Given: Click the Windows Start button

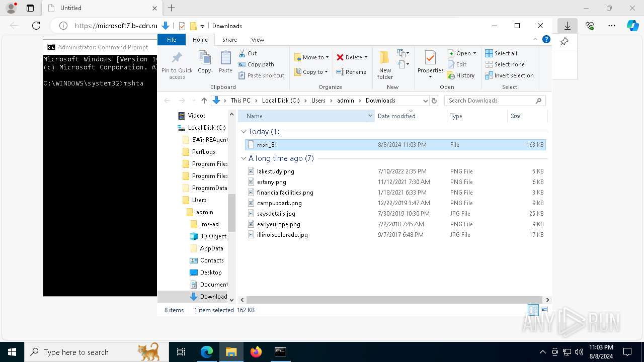Looking at the screenshot, I should pyautogui.click(x=12, y=352).
